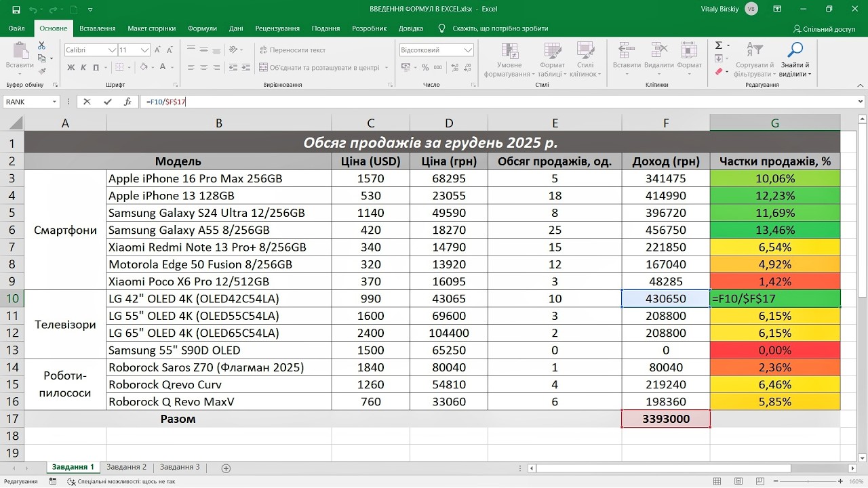The image size is (868, 488).
Task: Switch to the Макет сторінки tab
Action: (151, 28)
